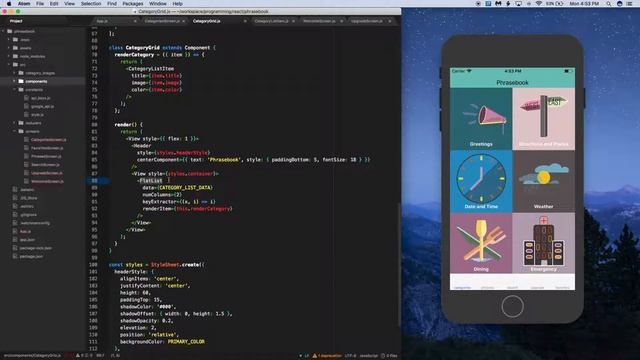The height and width of the screenshot is (360, 640).
Task: Tap the Categories tab in phone's bottom bar
Action: click(x=462, y=287)
